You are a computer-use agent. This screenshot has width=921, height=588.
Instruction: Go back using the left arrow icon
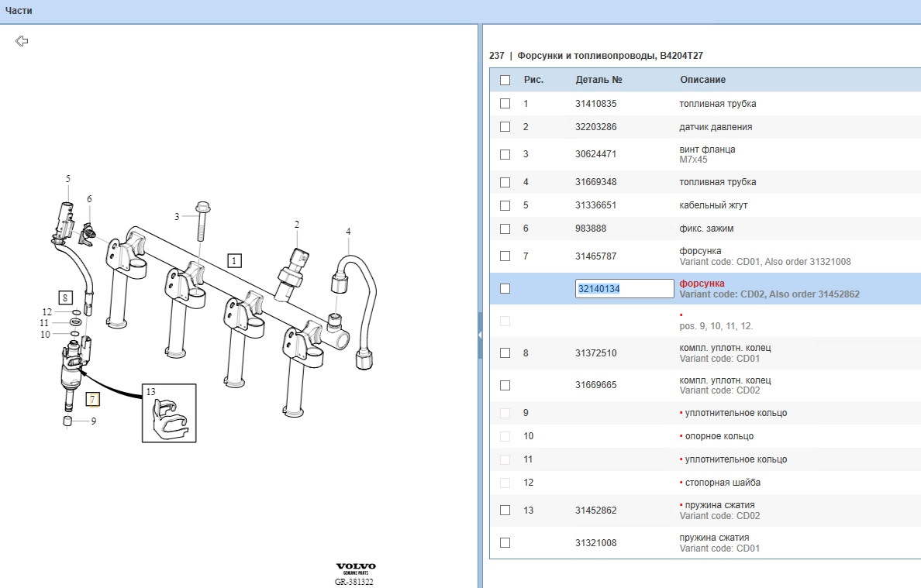[x=22, y=40]
